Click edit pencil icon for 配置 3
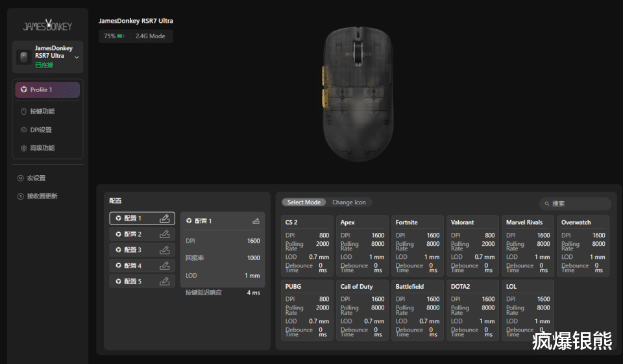 [x=164, y=250]
